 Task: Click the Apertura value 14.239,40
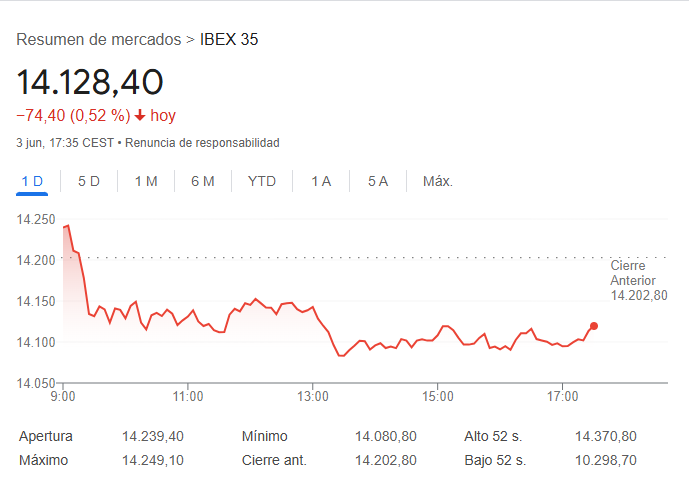coord(153,437)
